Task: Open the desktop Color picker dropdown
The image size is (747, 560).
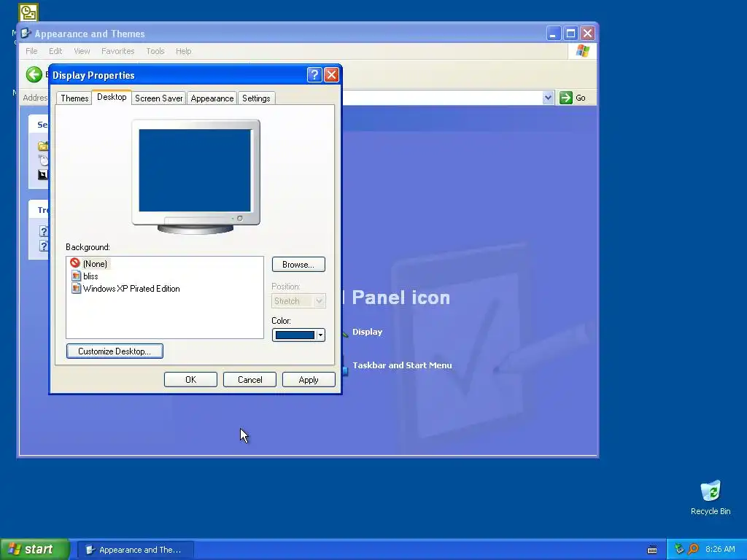Action: (298, 335)
